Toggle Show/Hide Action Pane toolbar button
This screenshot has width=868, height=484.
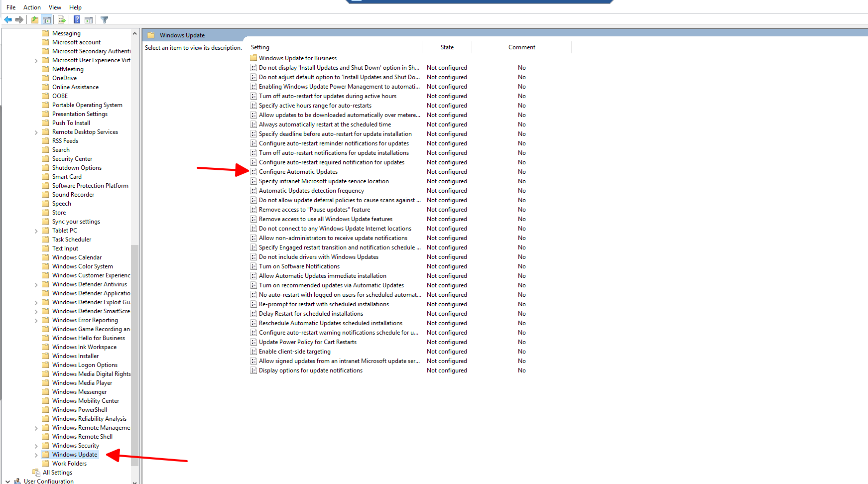point(89,20)
